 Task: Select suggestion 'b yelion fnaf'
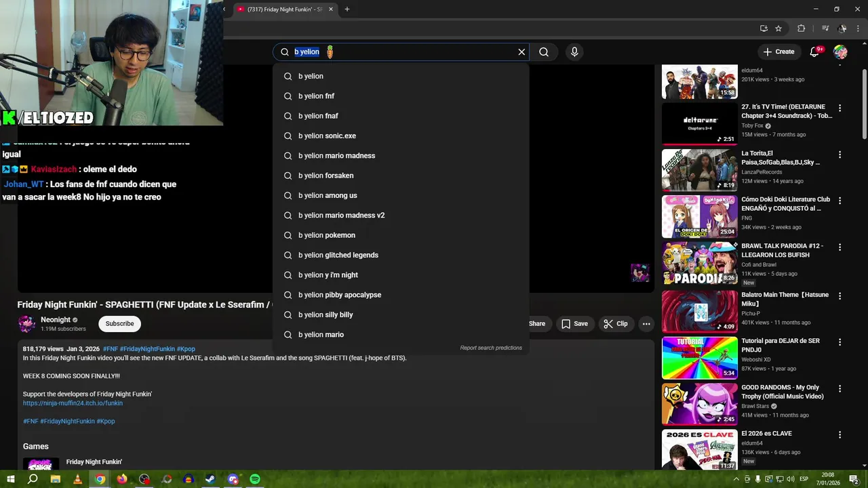401,116
